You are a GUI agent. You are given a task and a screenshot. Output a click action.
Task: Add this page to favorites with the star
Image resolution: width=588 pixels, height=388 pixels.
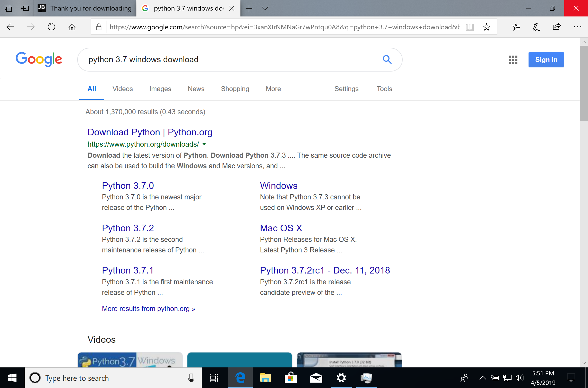tap(486, 27)
